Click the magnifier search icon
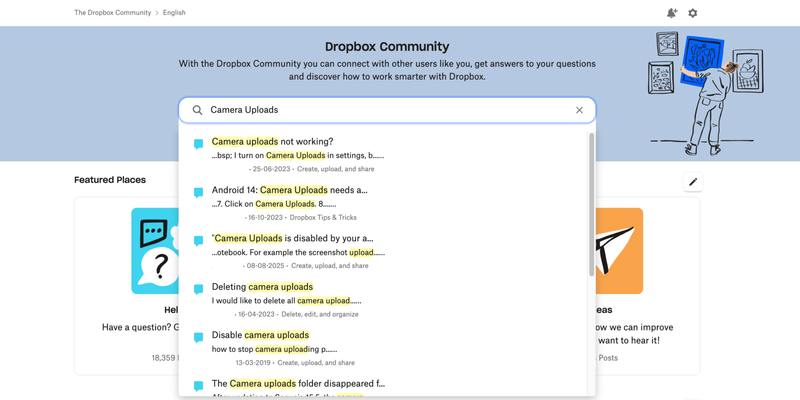 [x=197, y=110]
